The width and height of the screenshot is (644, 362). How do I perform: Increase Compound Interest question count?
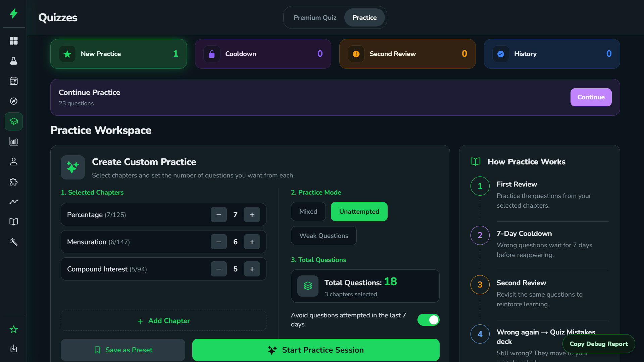tap(252, 269)
